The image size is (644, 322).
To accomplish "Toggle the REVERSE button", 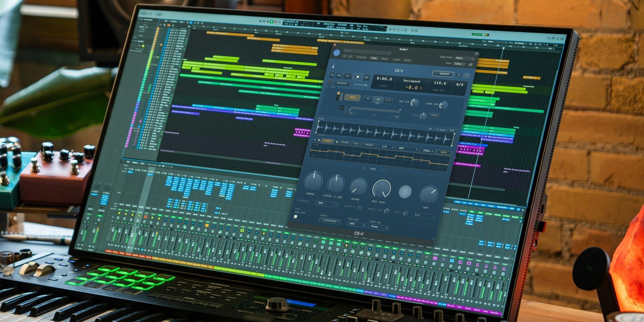I will [x=342, y=83].
